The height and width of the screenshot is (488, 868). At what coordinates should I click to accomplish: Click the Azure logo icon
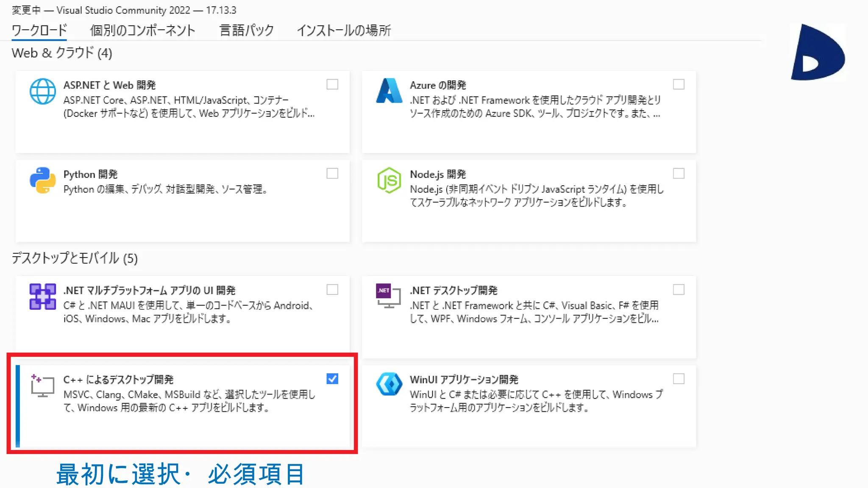click(389, 91)
